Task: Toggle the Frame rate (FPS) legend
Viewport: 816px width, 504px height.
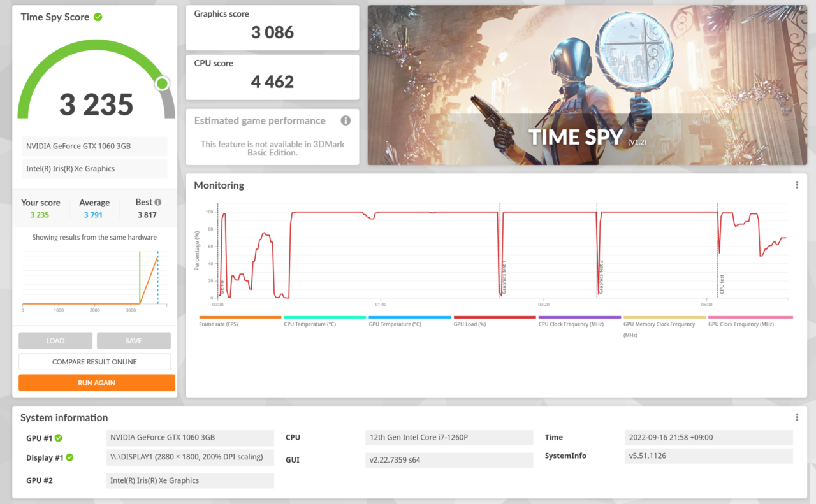Action: [240, 321]
